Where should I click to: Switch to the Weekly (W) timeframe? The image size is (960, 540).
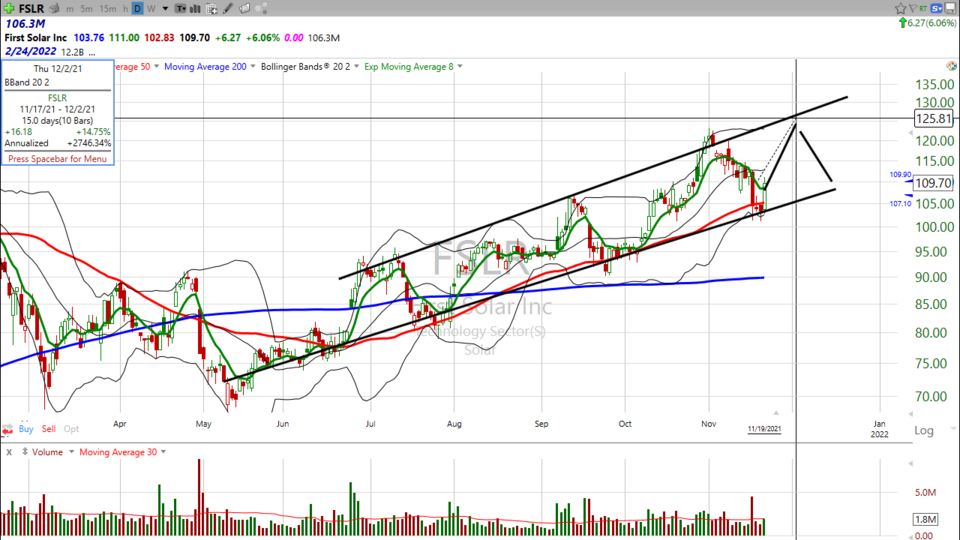coord(151,9)
